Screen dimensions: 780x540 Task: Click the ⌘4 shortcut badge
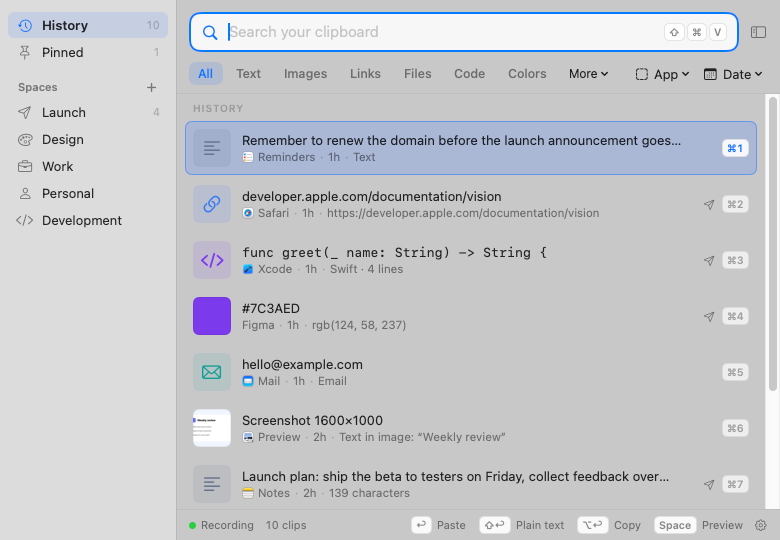(x=735, y=316)
